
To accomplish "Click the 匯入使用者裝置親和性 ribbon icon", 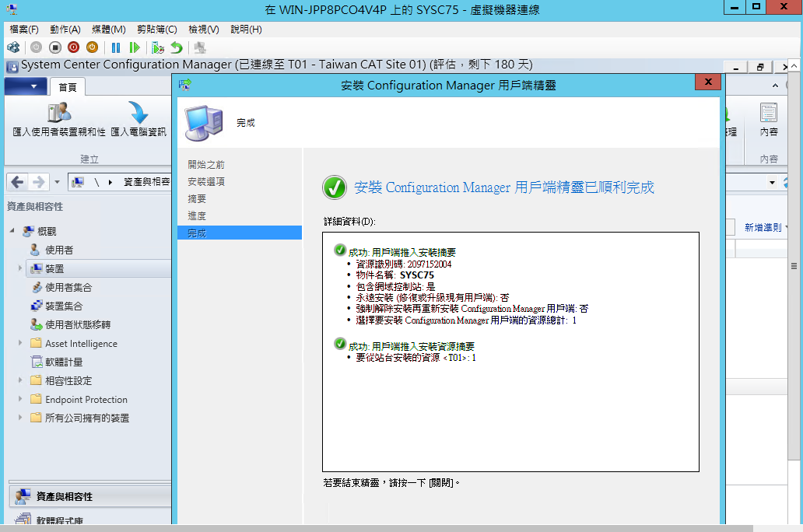I will tap(59, 113).
